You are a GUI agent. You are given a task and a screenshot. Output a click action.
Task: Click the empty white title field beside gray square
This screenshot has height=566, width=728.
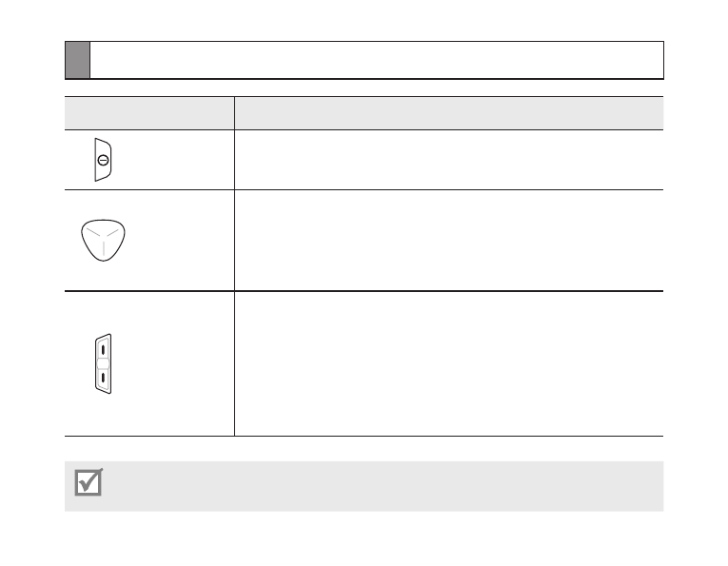point(377,60)
